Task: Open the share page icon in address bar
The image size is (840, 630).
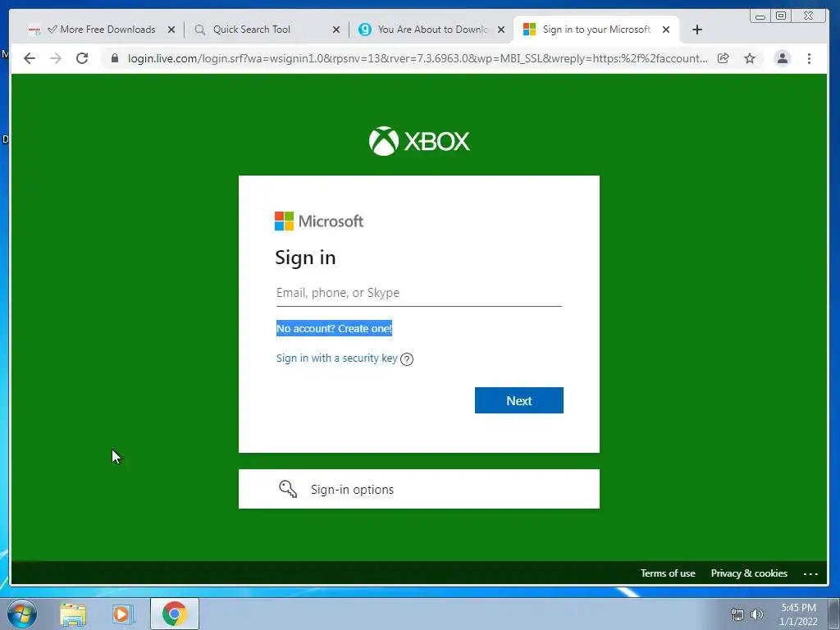Action: click(724, 58)
